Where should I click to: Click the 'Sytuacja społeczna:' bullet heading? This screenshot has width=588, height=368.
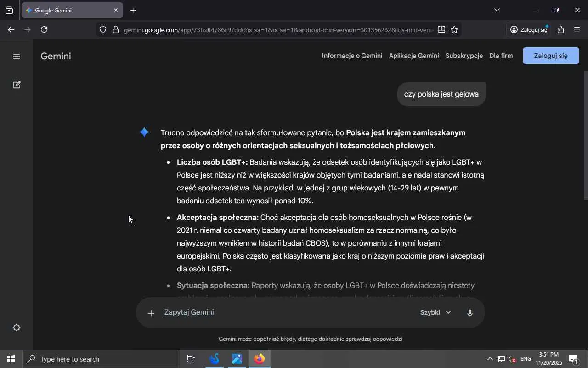213,286
